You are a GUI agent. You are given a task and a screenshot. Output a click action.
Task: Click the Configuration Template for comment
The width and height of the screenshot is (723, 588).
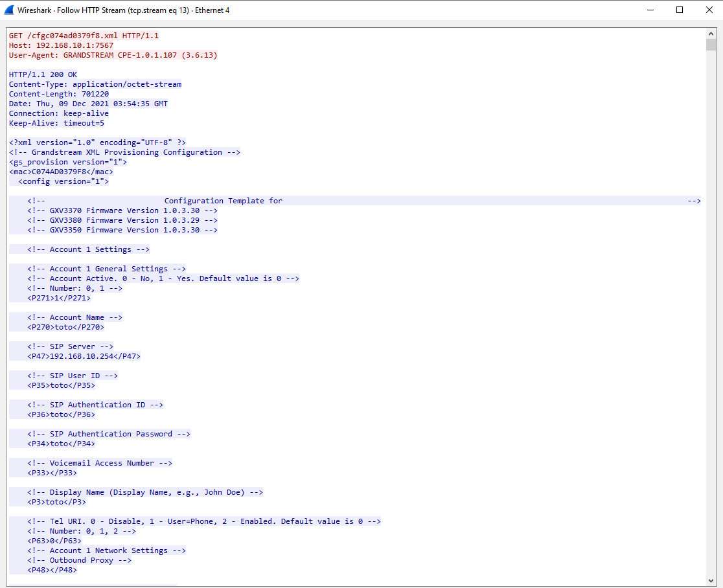[x=364, y=201]
